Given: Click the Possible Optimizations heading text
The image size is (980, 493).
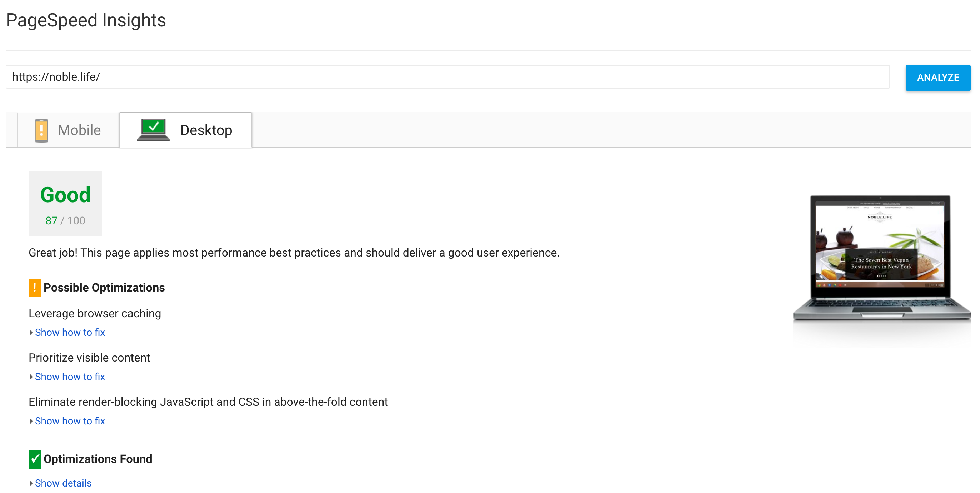Looking at the screenshot, I should (104, 288).
